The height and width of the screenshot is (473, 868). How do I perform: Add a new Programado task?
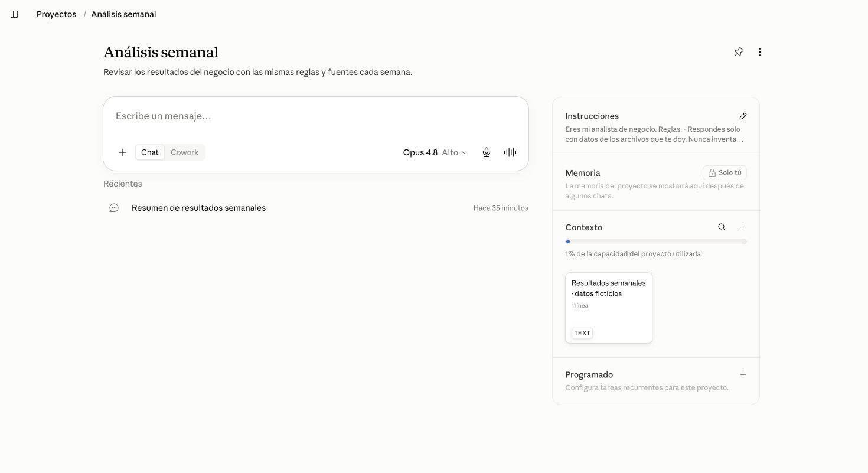coord(743,374)
